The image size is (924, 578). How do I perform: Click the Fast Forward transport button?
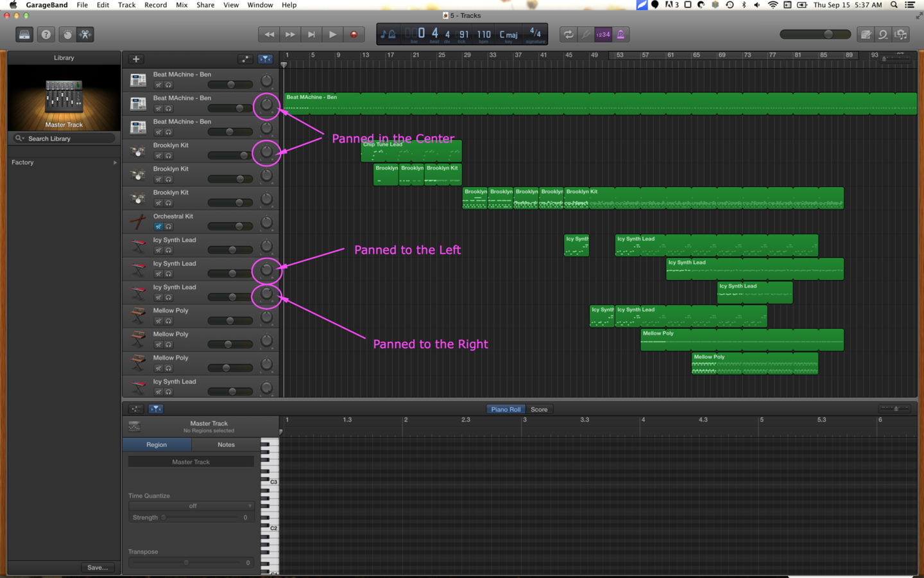(290, 35)
